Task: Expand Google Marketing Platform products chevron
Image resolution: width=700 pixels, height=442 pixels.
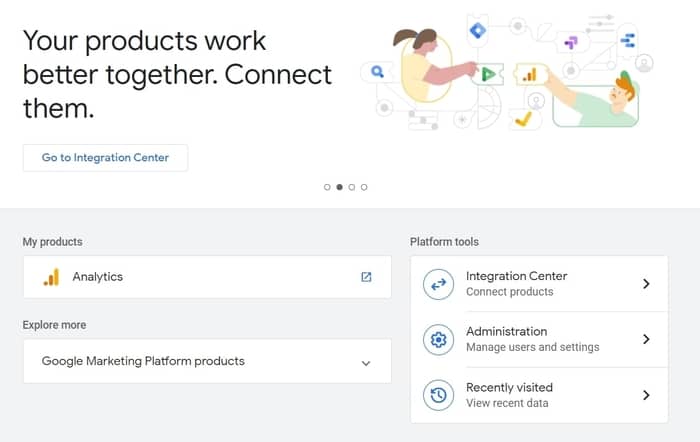Action: coord(366,362)
